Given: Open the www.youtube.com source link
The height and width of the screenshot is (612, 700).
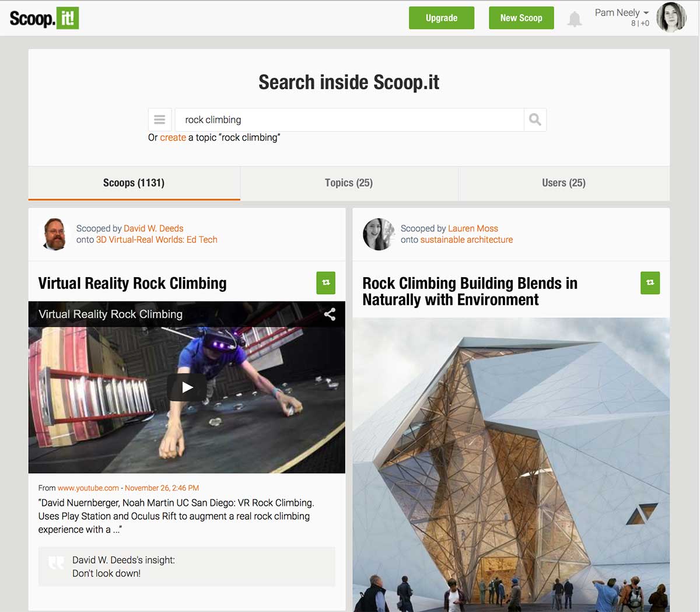Looking at the screenshot, I should [88, 488].
